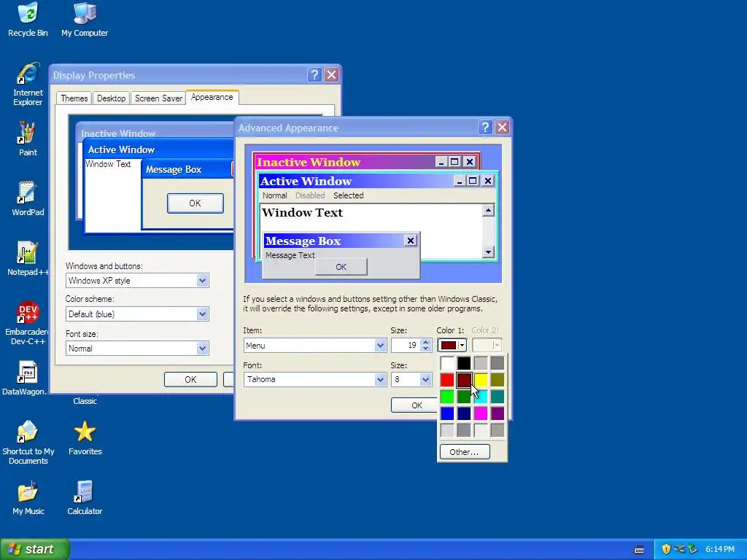Pick the olive color swatch
Viewport: 747px width, 560px height.
[x=498, y=380]
